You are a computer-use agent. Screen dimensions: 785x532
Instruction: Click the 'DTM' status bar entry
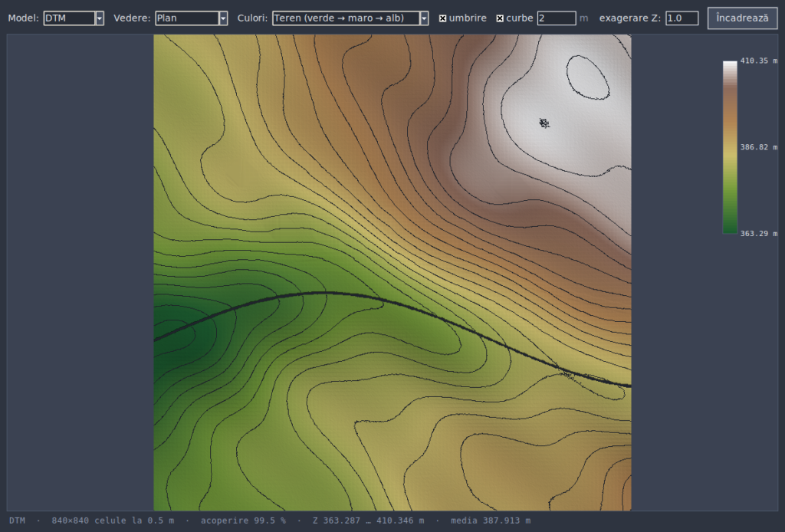pyautogui.click(x=17, y=521)
